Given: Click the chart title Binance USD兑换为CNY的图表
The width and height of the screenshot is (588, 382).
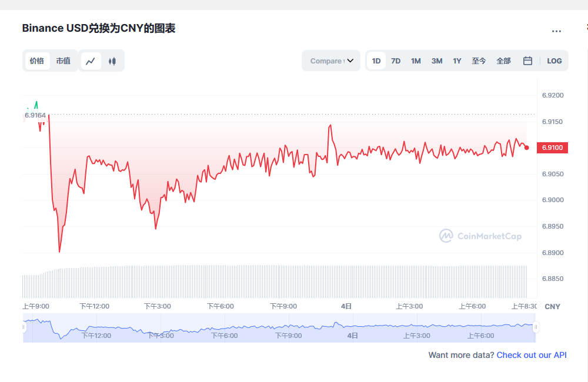Looking at the screenshot, I should pyautogui.click(x=99, y=28).
